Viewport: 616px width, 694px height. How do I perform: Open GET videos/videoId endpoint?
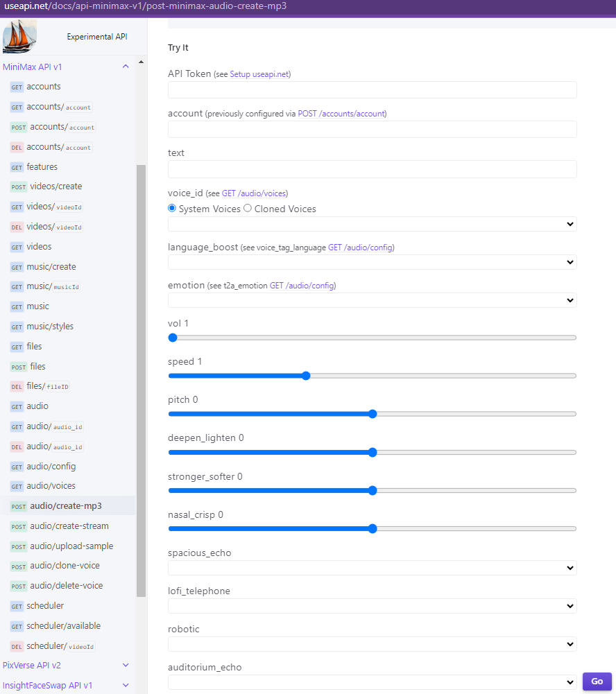pos(46,207)
